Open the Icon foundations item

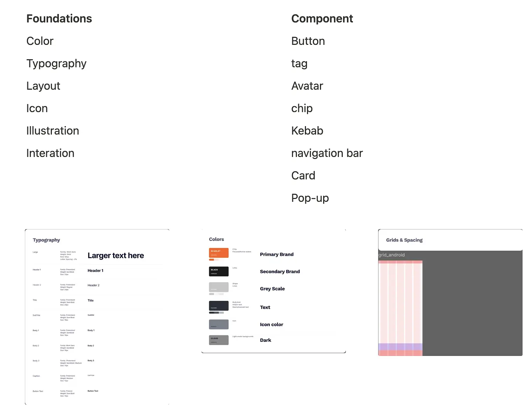pos(37,108)
